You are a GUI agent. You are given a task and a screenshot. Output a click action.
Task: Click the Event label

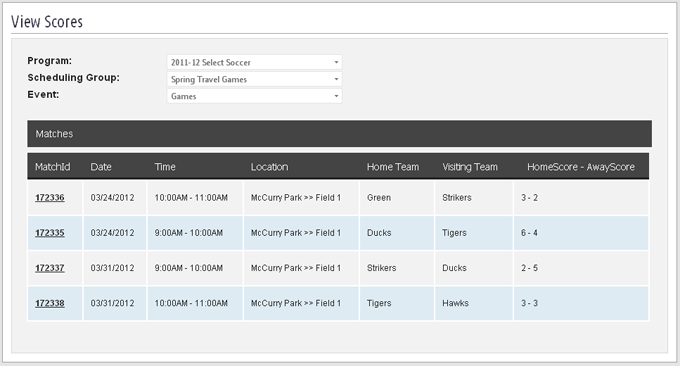click(43, 95)
